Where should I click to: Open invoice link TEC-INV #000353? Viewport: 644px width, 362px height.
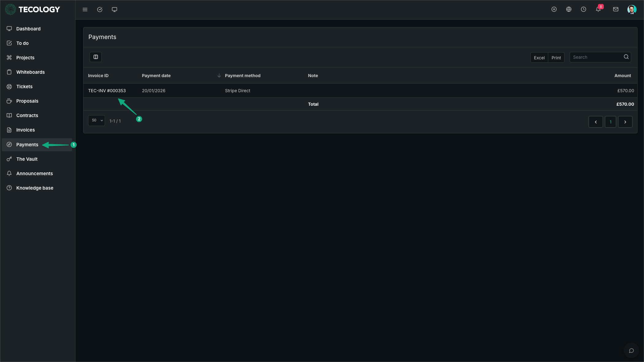[107, 91]
